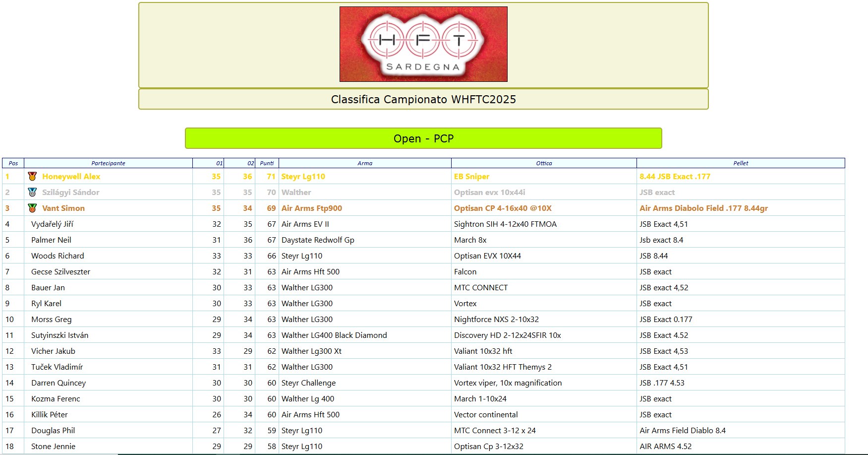868x455 pixels.
Task: Click the Partecipante column header
Action: pyautogui.click(x=108, y=163)
